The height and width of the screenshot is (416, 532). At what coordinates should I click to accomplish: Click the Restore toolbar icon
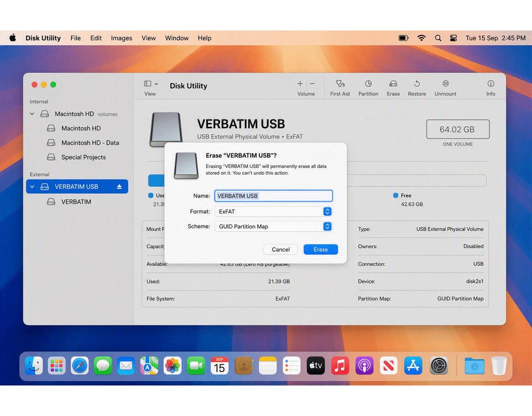(x=417, y=84)
